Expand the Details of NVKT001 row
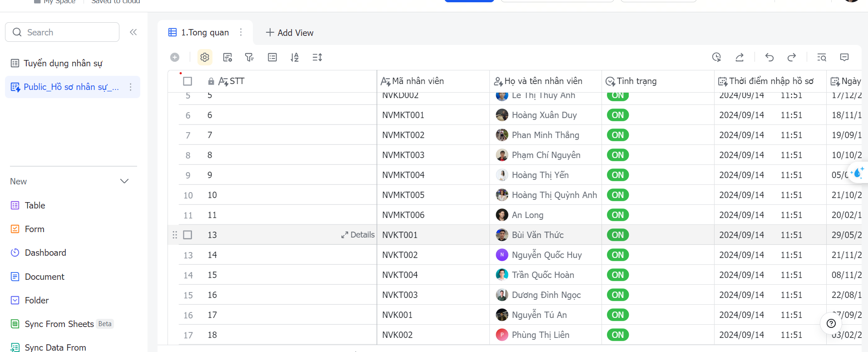The width and height of the screenshot is (868, 352). tap(358, 235)
